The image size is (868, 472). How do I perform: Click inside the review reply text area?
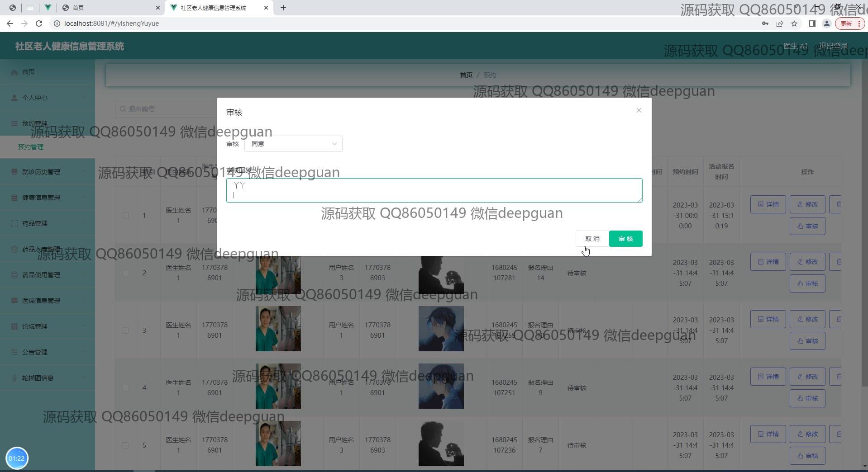pyautogui.click(x=434, y=190)
